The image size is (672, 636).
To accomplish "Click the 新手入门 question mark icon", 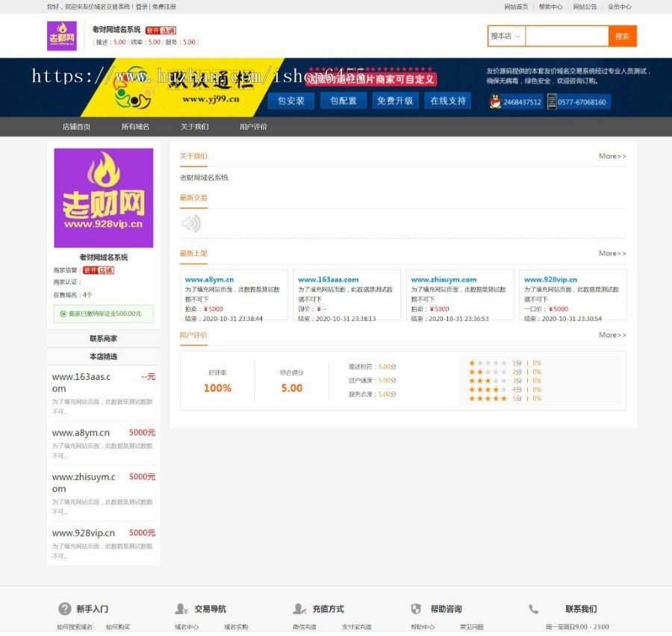I will tap(66, 608).
